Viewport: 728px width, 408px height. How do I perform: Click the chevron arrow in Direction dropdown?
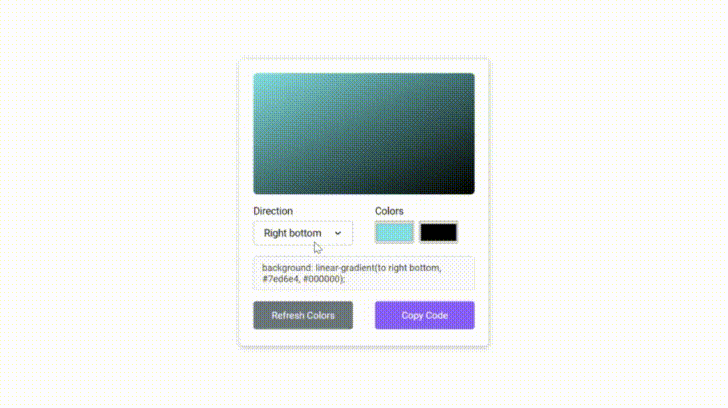[338, 233]
